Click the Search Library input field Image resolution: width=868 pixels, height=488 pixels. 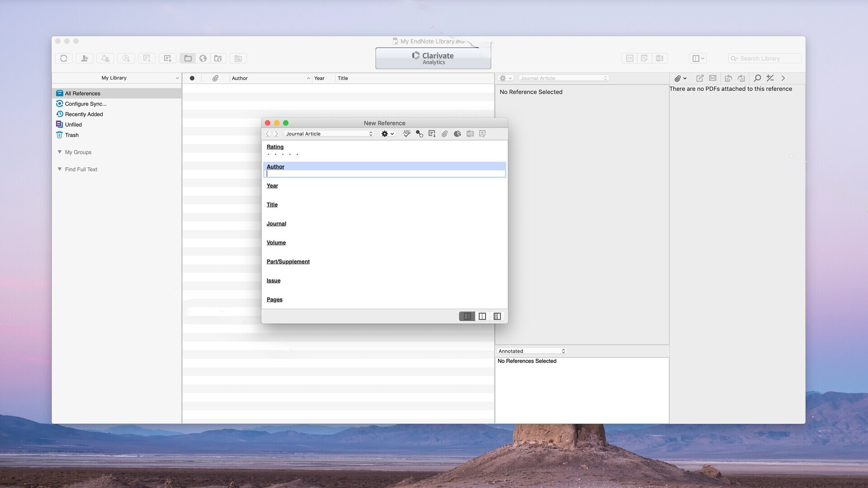[769, 59]
